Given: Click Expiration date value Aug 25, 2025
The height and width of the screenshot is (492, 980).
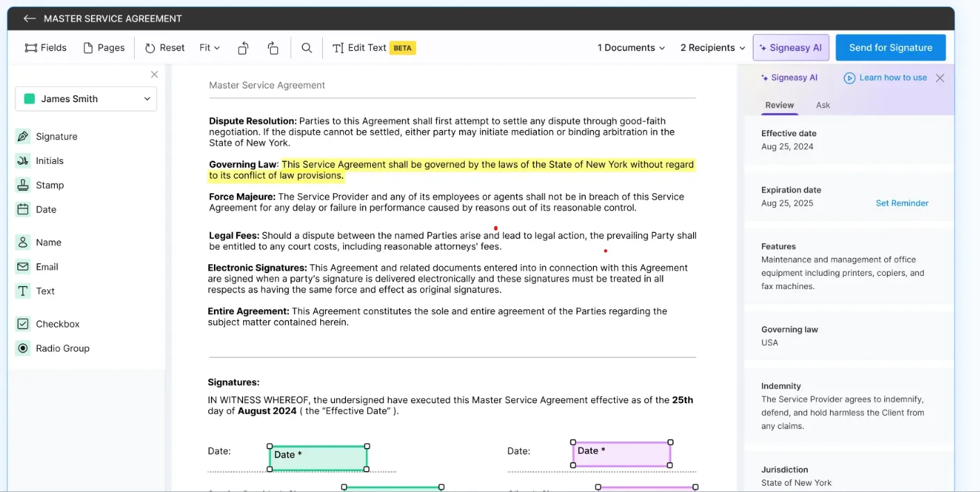Looking at the screenshot, I should [787, 203].
